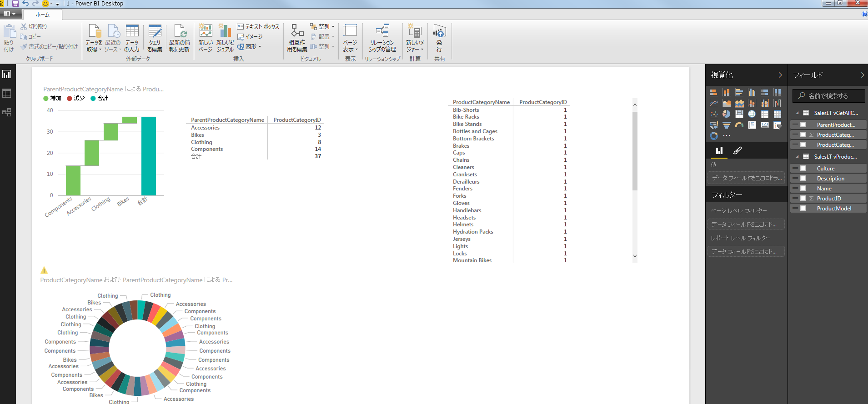
Task: Select the globe map visual icon
Action: [x=752, y=114]
